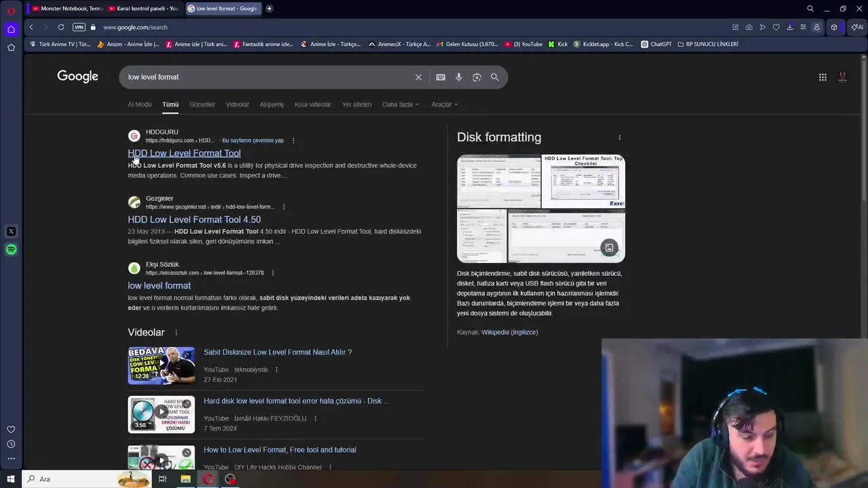Viewport: 868px width, 488px height.
Task: Switch to Monster Notebook YouTube tab
Action: tap(68, 8)
